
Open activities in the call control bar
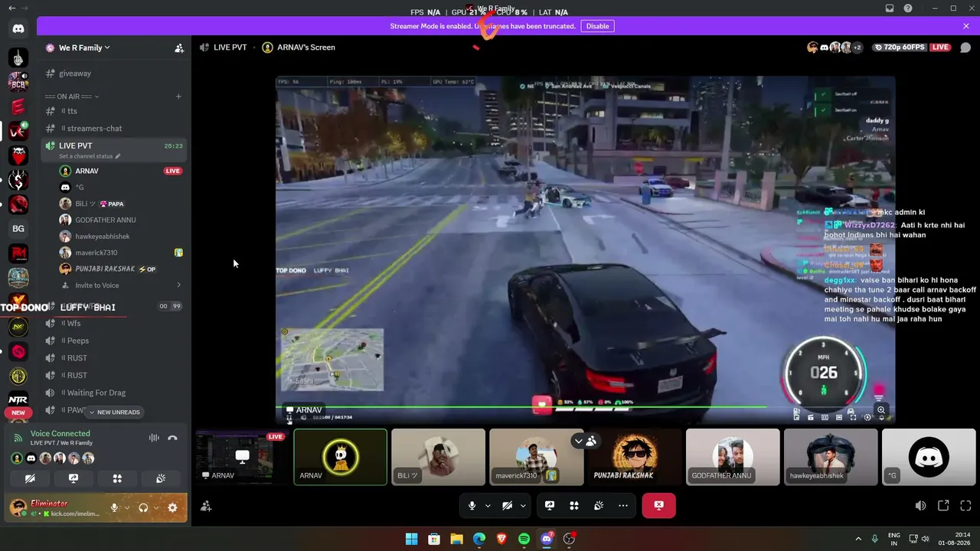click(x=574, y=505)
